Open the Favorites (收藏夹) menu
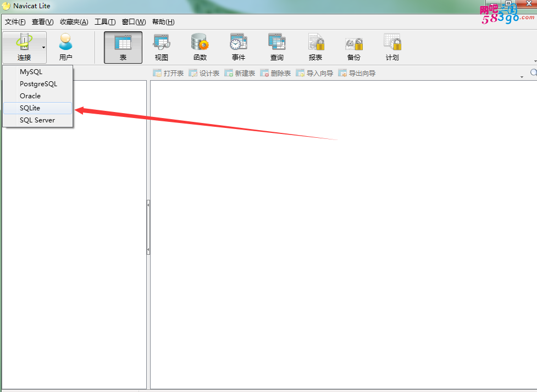Image resolution: width=537 pixels, height=392 pixels. pos(74,22)
